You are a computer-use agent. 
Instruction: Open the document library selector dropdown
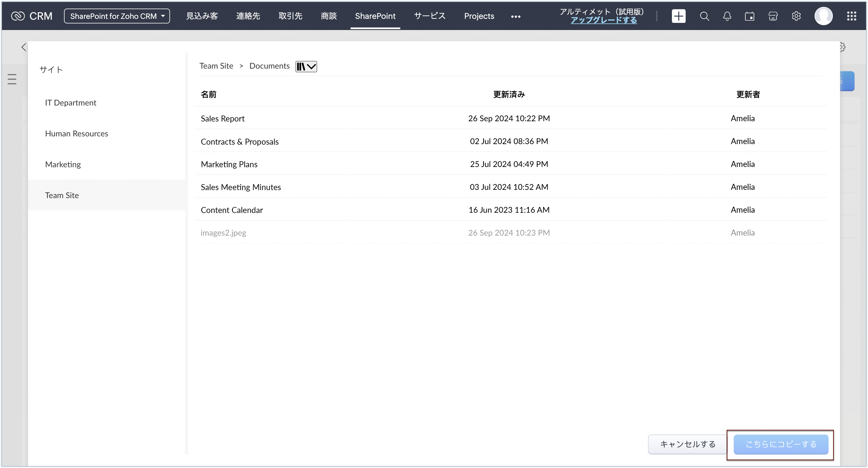(x=306, y=66)
